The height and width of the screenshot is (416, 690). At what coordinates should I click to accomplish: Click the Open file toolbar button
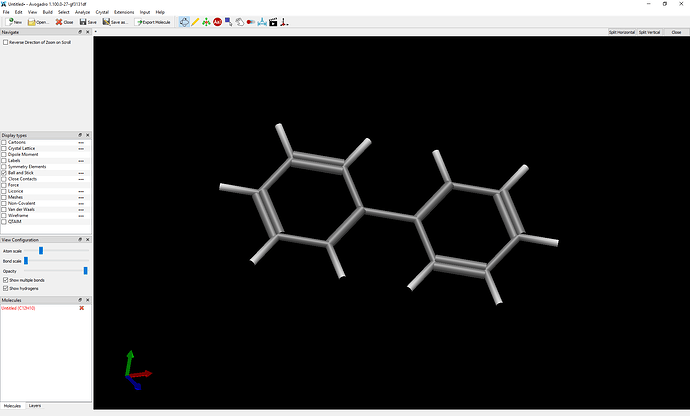click(38, 22)
